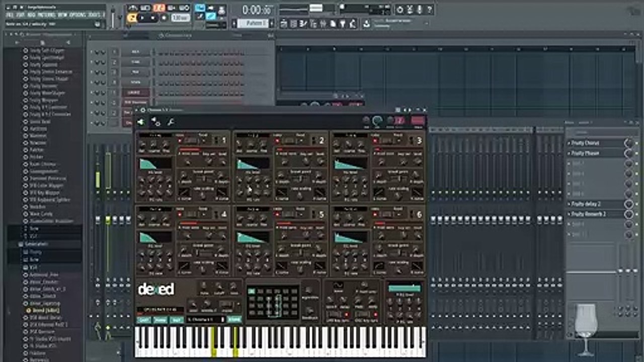Open the Pattern 1 selector dropdown
Viewport: 644px width, 362px height.
257,23
